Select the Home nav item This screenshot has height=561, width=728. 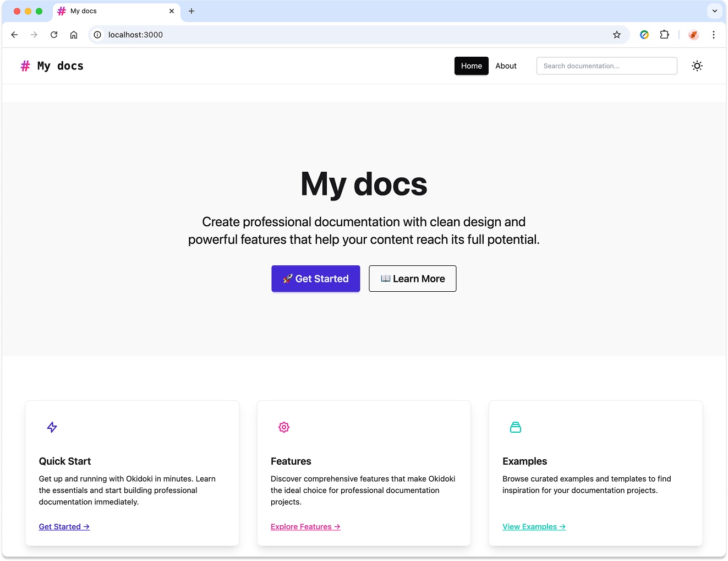(x=471, y=66)
